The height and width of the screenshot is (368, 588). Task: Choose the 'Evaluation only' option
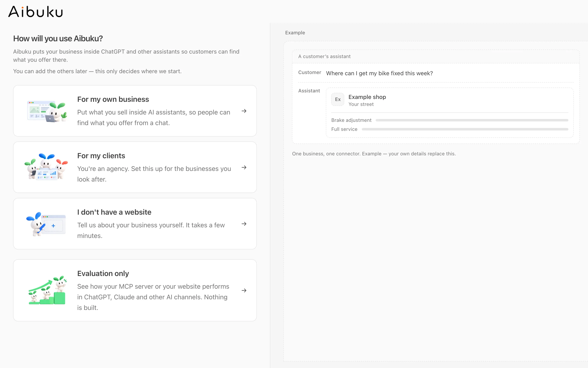135,290
